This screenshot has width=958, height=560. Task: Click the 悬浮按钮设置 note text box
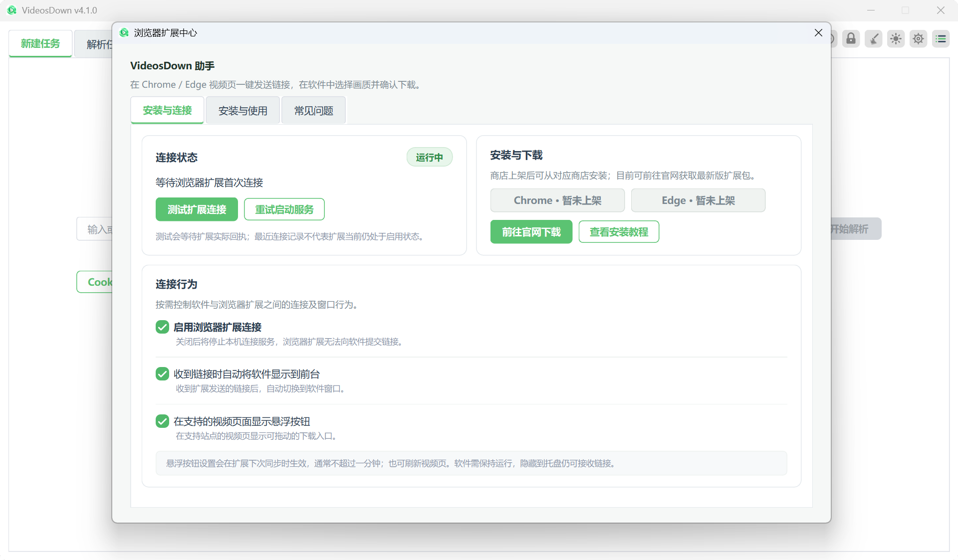471,463
